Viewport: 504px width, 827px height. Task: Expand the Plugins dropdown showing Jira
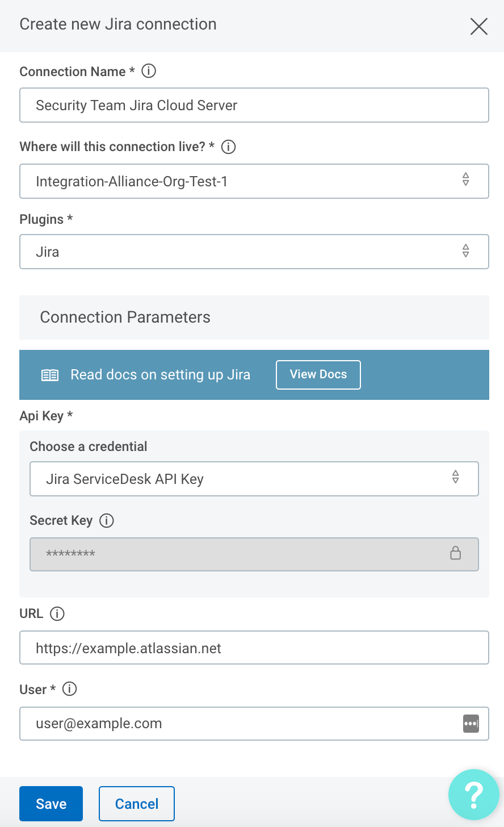(254, 252)
